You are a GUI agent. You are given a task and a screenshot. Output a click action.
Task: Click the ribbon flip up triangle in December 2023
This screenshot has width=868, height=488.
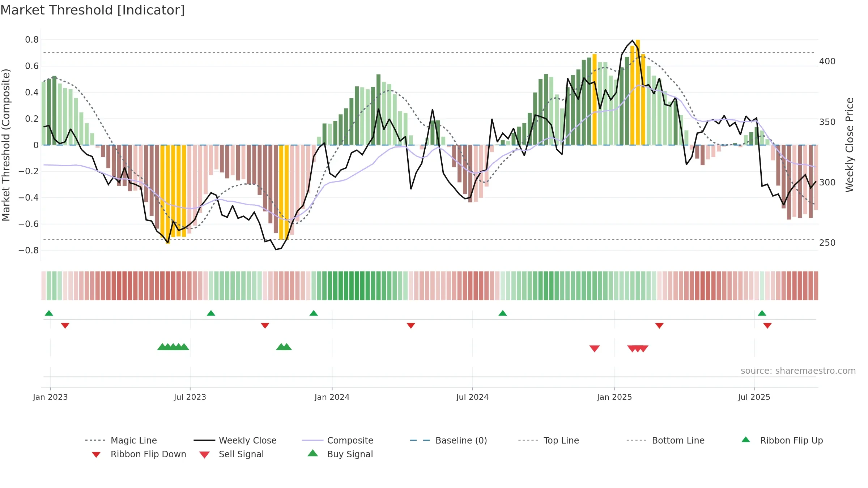[x=314, y=313]
